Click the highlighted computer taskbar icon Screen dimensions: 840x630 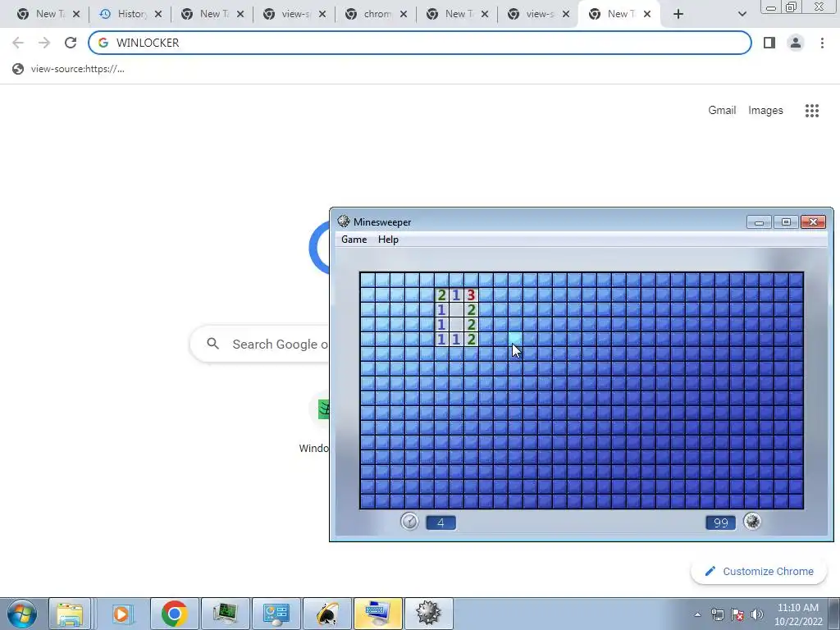(x=377, y=614)
